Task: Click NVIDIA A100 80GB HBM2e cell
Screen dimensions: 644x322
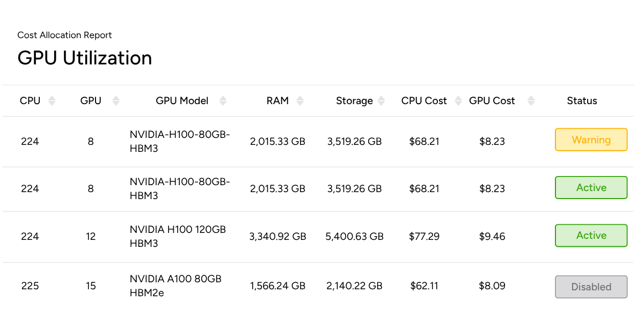Action: coord(175,286)
